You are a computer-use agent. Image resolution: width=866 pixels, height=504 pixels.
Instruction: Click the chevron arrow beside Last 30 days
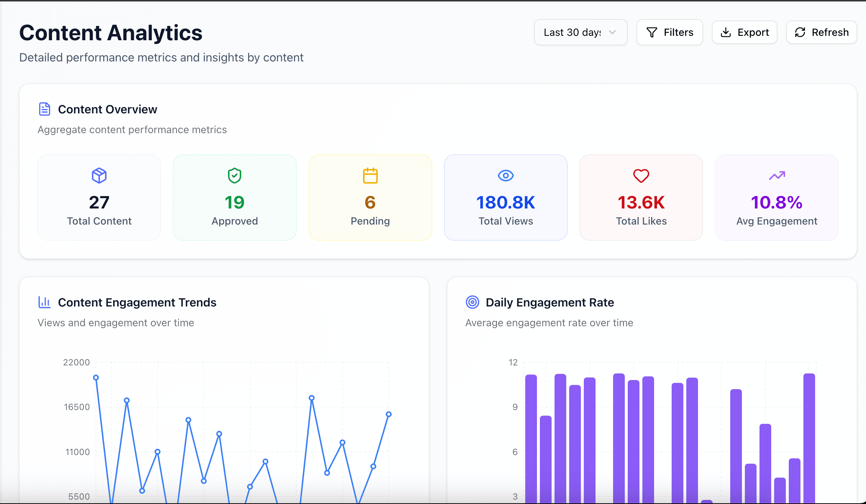coord(613,32)
